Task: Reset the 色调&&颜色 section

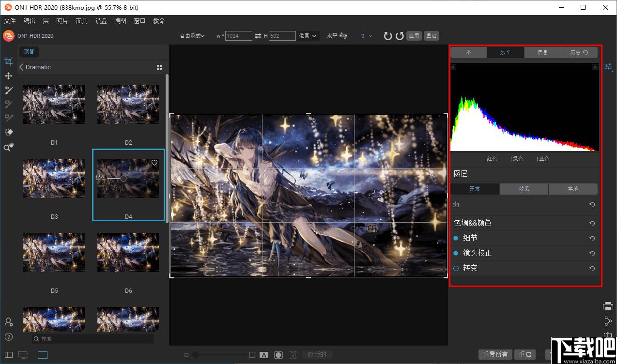Action: click(592, 223)
